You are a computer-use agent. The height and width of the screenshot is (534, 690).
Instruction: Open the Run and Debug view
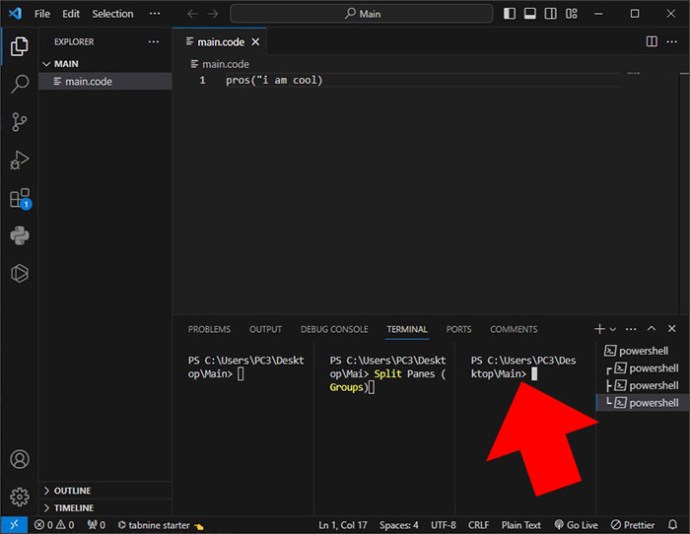(19, 160)
